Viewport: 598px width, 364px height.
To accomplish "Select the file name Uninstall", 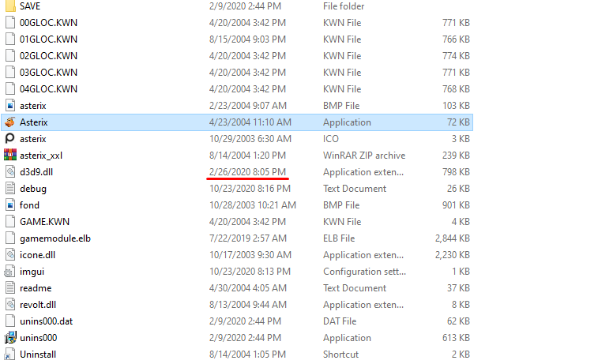I will click(x=38, y=355).
